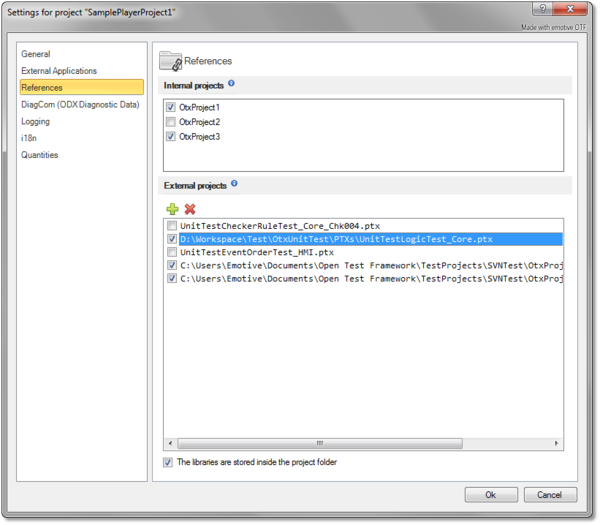This screenshot has width=600, height=525.
Task: Select the UnitTestLogicTest_Core.ptx list entry
Action: [x=336, y=240]
